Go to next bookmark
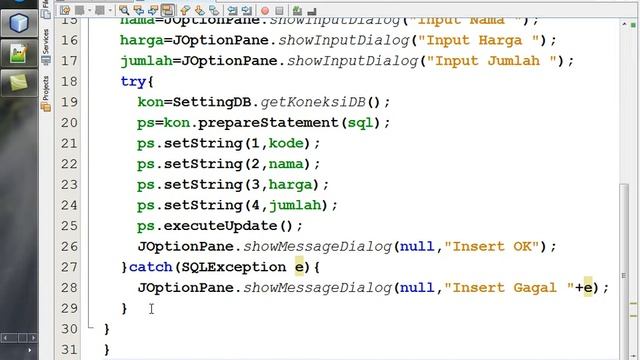Screen dimensions: 640x360 click(200, 10)
